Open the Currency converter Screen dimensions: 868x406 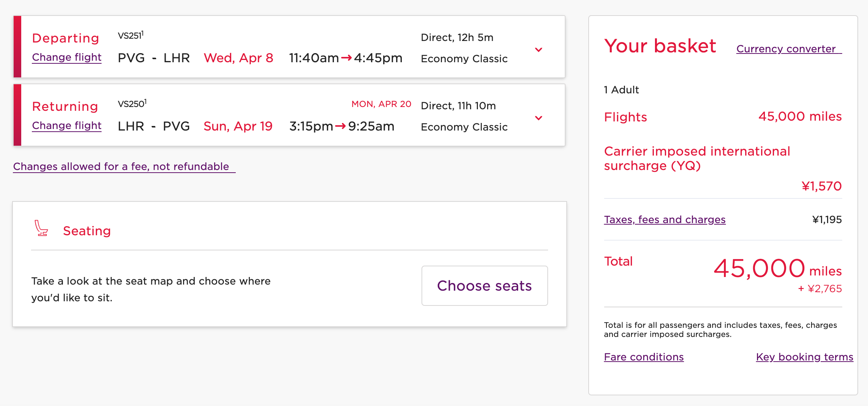click(x=786, y=49)
